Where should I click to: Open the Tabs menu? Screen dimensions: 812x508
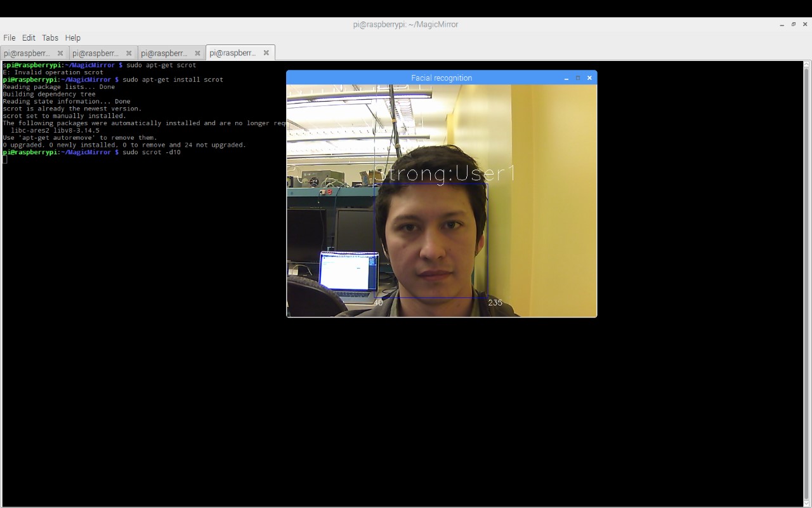(50, 38)
